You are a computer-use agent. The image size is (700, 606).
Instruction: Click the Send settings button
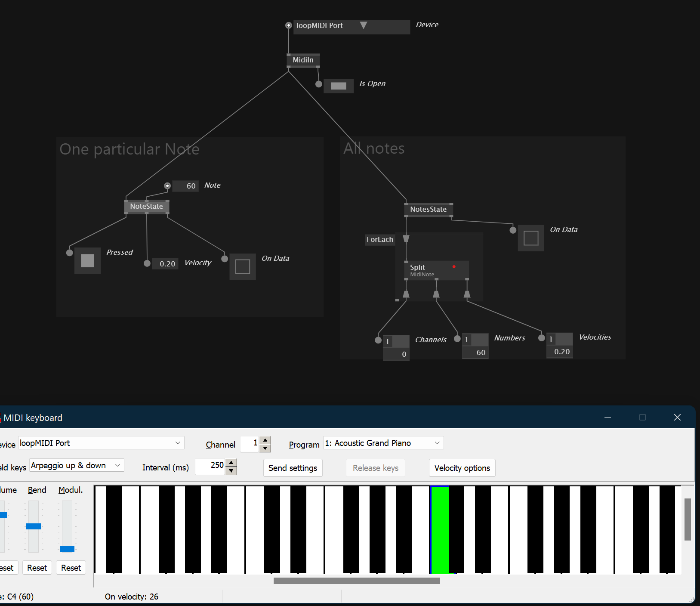[293, 468]
